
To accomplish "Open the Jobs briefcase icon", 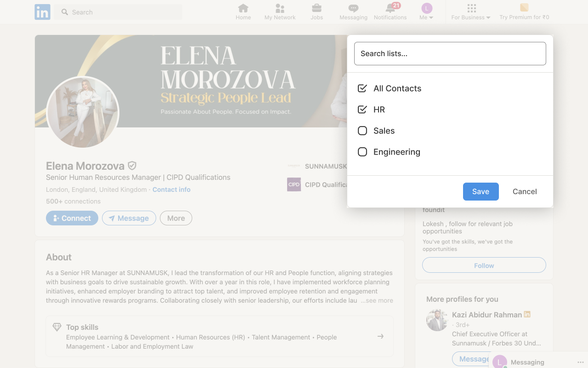I will click(x=317, y=8).
